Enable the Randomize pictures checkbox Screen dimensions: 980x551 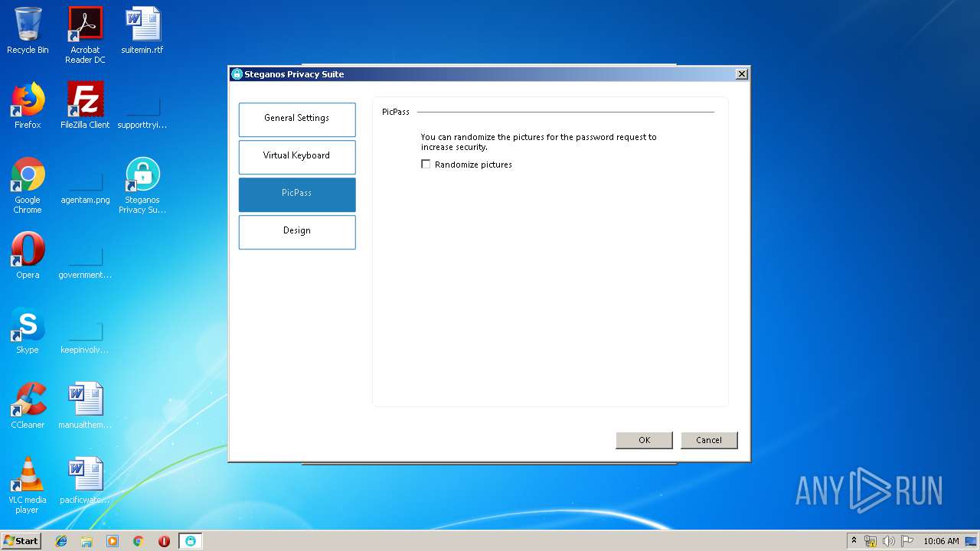[426, 165]
